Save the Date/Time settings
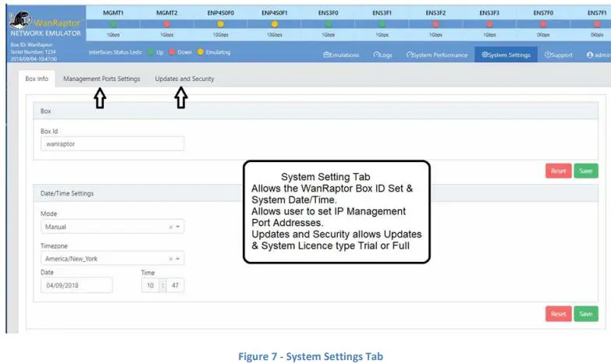This screenshot has height=364, width=611. click(x=586, y=314)
